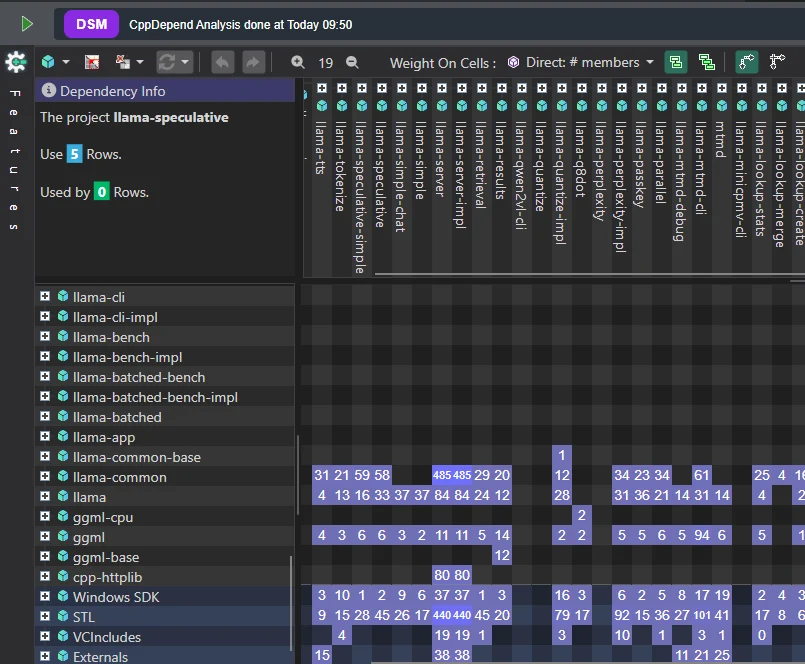The height and width of the screenshot is (664, 805).
Task: Click cell 101 in STL row
Action: (702, 615)
